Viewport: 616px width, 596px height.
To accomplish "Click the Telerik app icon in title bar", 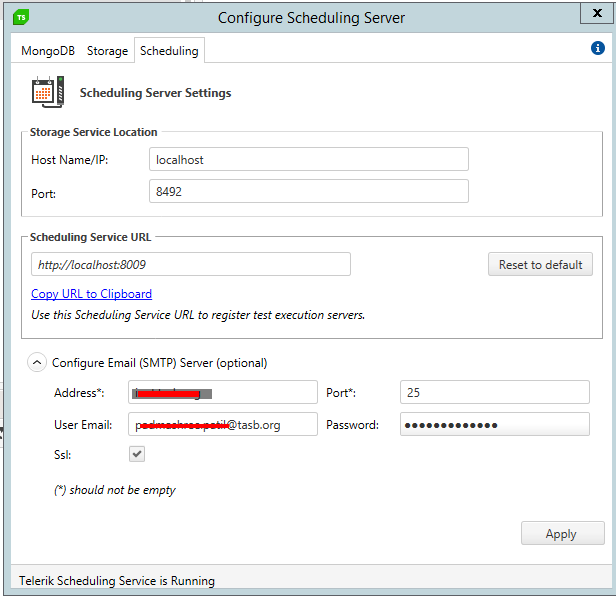I will 22,17.
